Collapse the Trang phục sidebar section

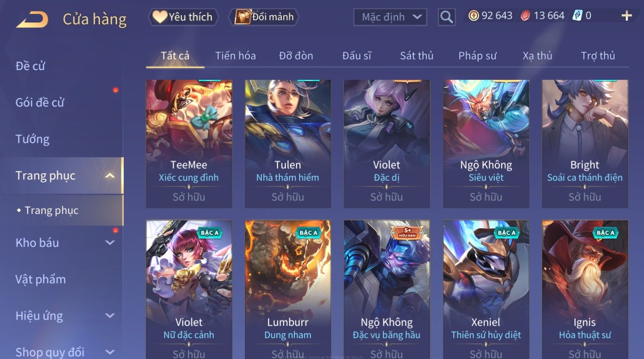(110, 176)
